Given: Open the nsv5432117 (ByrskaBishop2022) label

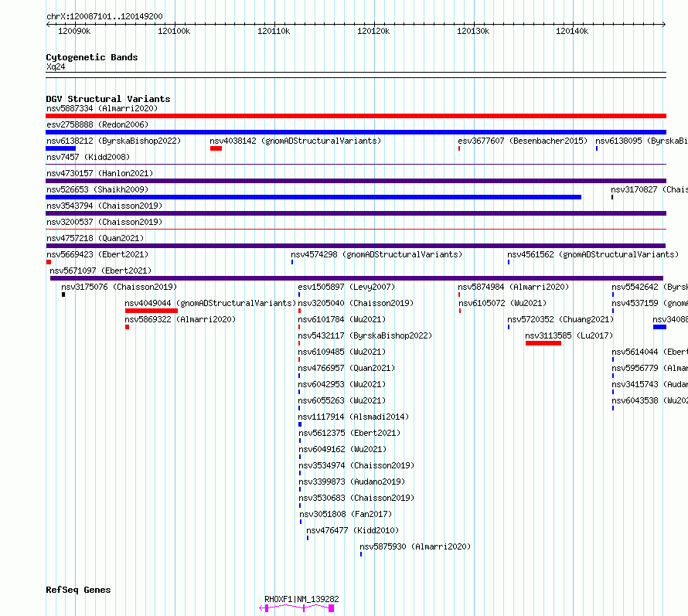Looking at the screenshot, I should (x=365, y=335).
